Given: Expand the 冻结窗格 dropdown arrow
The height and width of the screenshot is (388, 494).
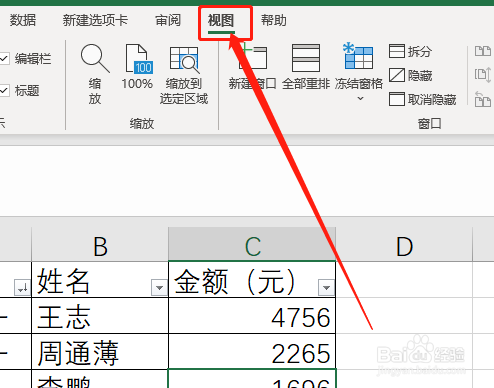Looking at the screenshot, I should pos(360,99).
